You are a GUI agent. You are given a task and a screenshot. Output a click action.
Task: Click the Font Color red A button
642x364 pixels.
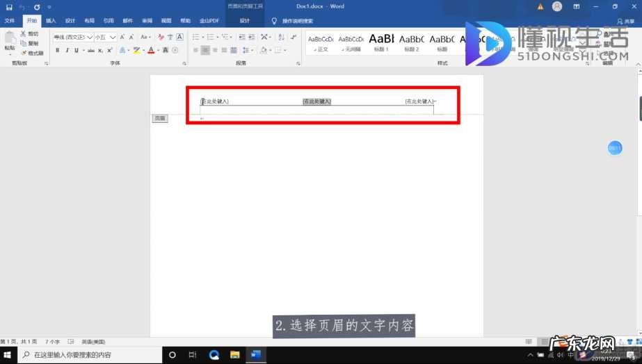pos(151,50)
